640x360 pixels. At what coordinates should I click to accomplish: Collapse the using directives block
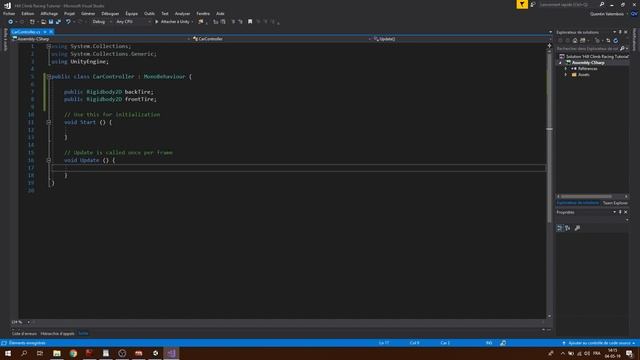pyautogui.click(x=49, y=46)
